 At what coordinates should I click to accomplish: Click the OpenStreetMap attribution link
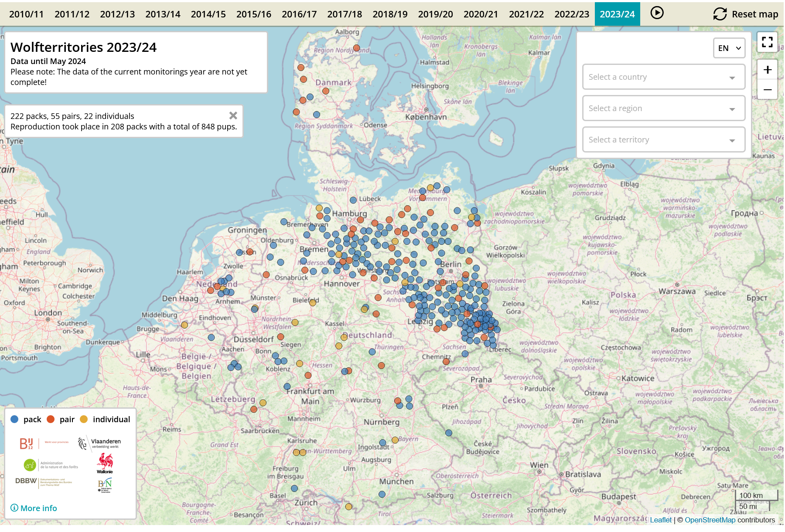coord(710,520)
